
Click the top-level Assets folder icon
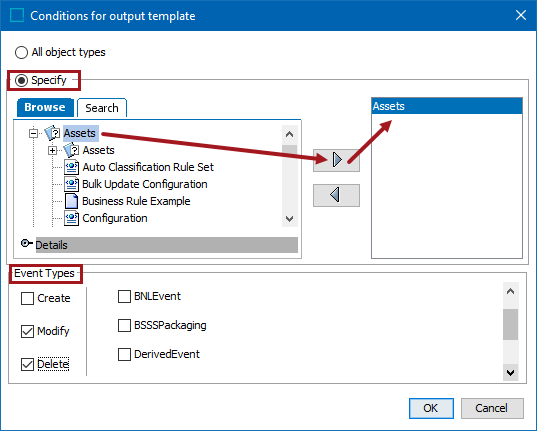point(52,133)
